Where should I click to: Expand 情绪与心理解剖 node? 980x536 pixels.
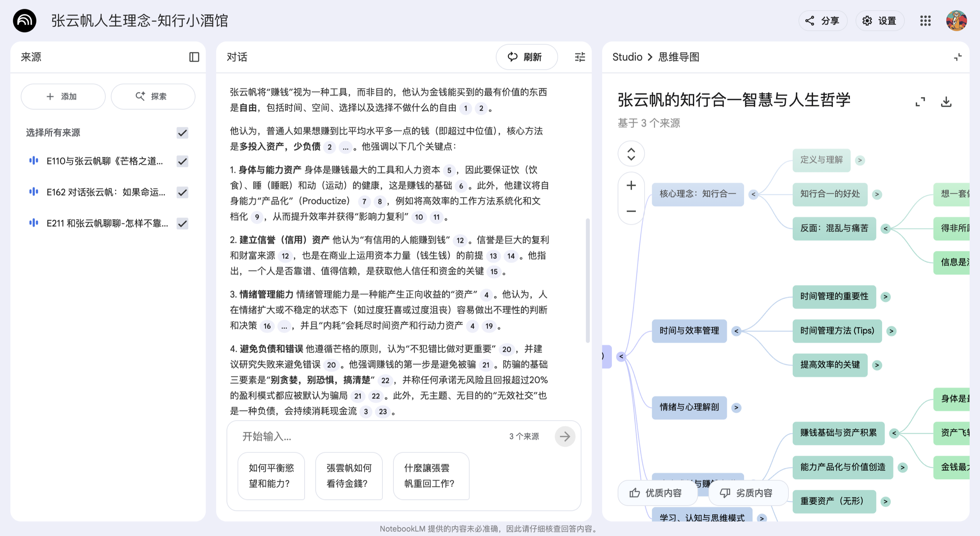pyautogui.click(x=736, y=407)
